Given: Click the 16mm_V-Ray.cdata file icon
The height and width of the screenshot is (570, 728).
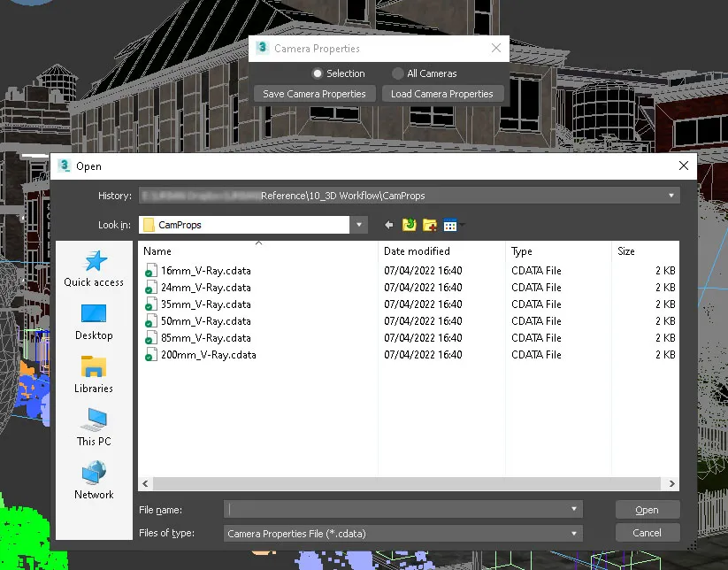Looking at the screenshot, I should 150,271.
